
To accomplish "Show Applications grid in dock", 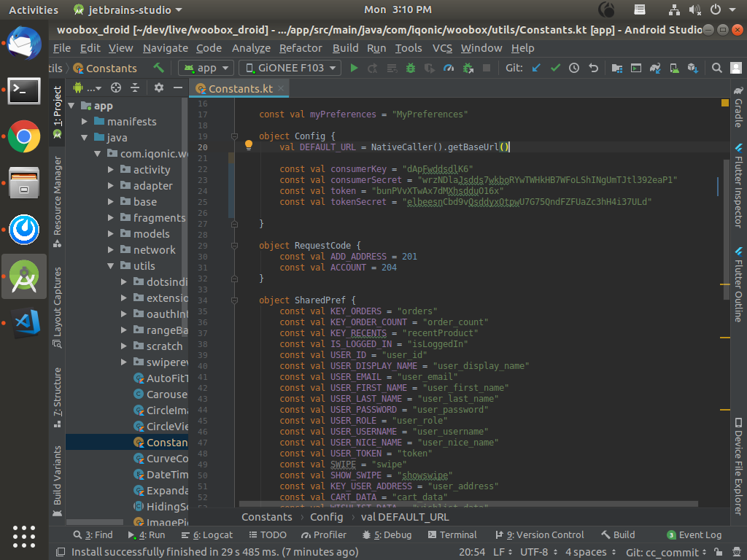I will [x=24, y=537].
